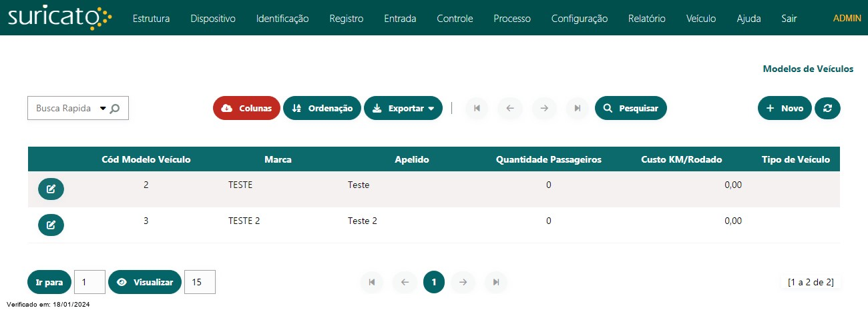Click the Visualizar eye button

coord(145,282)
